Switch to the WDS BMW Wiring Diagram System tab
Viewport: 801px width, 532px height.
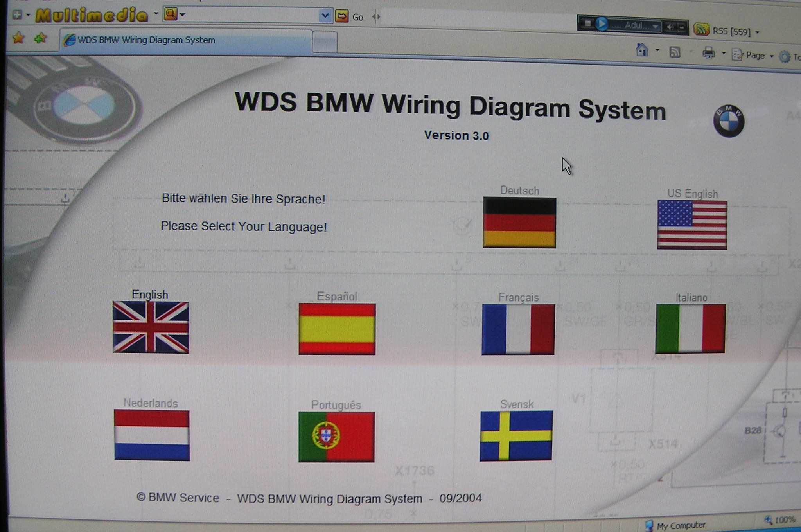coord(186,40)
